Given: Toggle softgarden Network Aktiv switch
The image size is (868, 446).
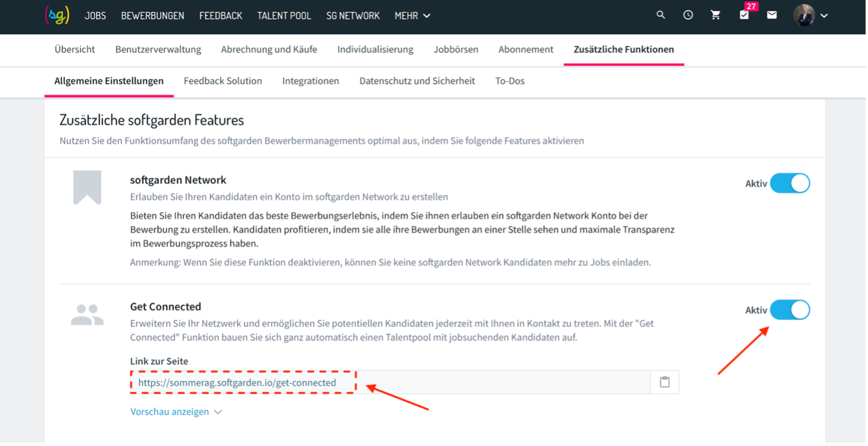Looking at the screenshot, I should pos(789,183).
